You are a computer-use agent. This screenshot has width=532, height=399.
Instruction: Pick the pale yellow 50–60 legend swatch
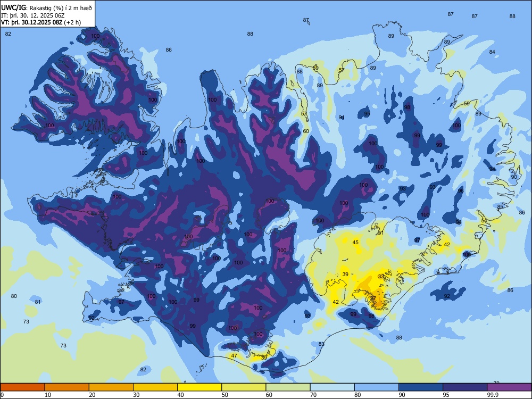244,387
